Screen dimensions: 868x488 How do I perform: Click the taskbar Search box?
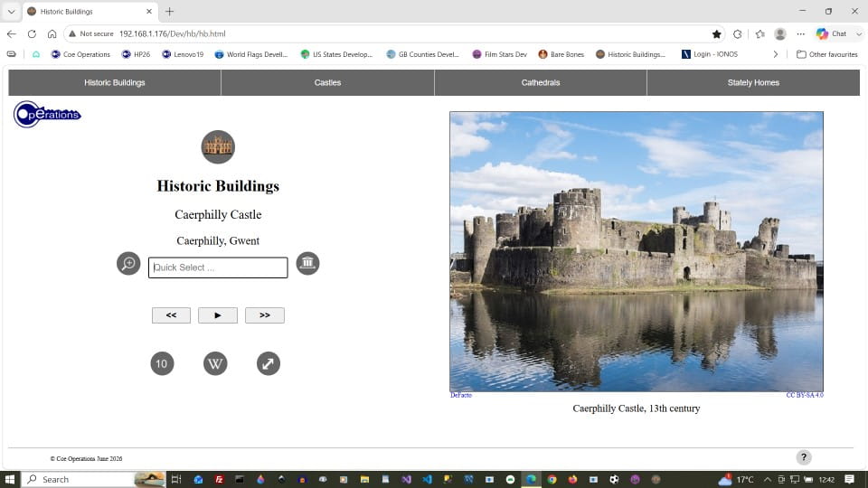click(93, 479)
